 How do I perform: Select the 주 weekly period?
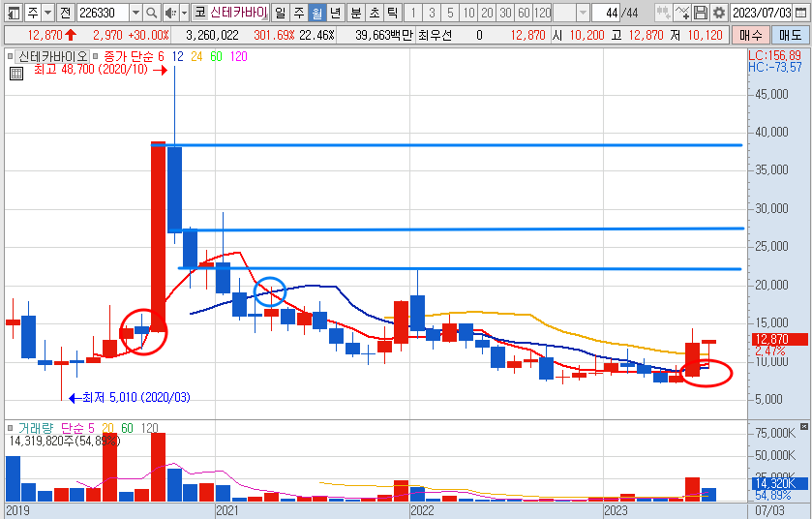click(299, 13)
